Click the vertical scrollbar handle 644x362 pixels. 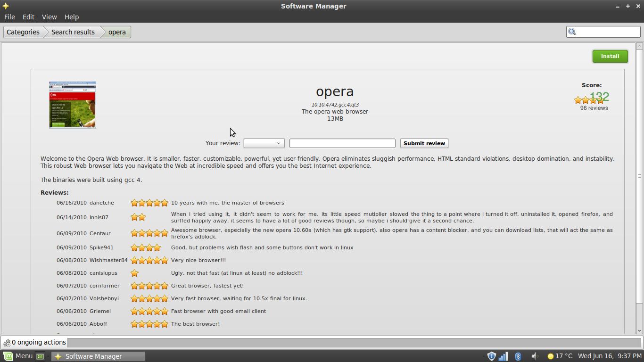[639, 176]
